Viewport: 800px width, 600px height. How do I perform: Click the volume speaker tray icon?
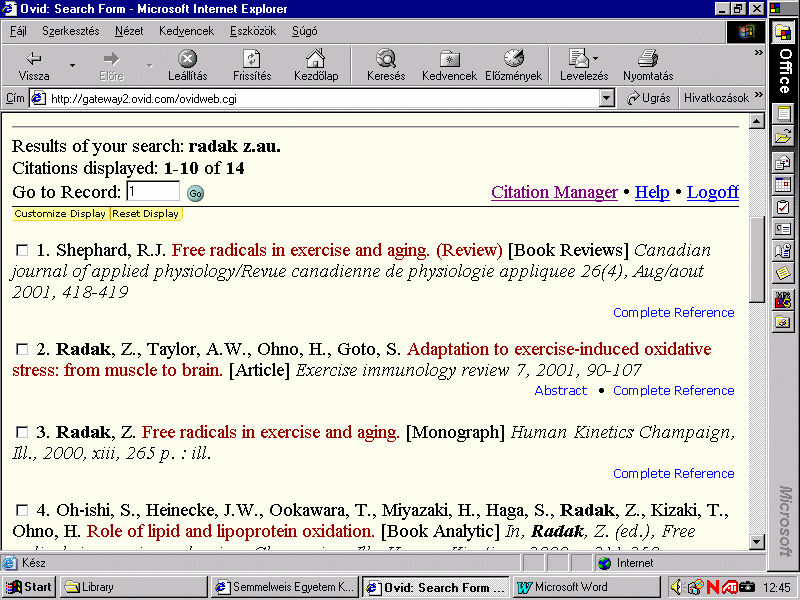point(676,587)
